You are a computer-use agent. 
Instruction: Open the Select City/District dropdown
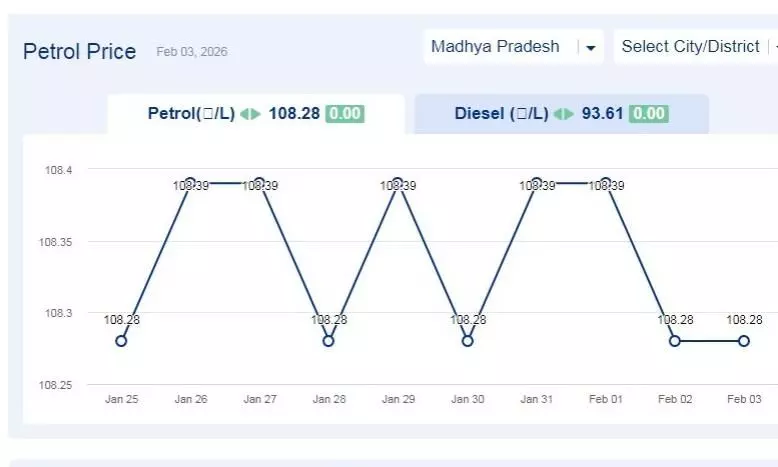[x=691, y=47]
